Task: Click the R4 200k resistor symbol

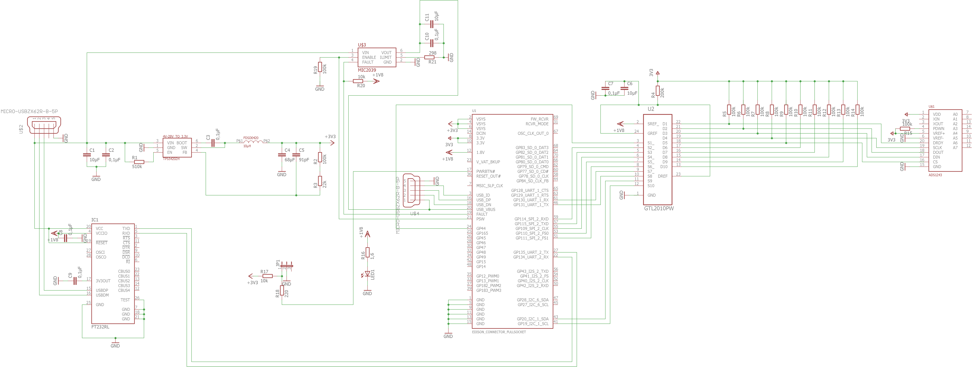Action: click(658, 91)
